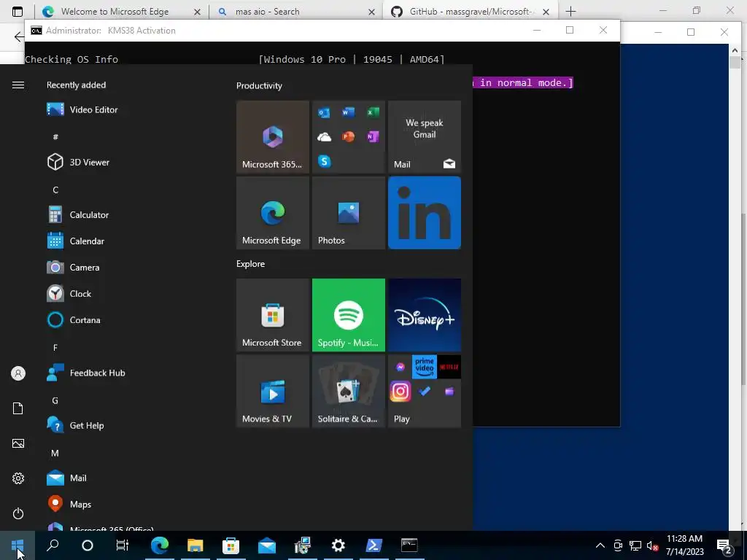Click the # section header

click(55, 137)
